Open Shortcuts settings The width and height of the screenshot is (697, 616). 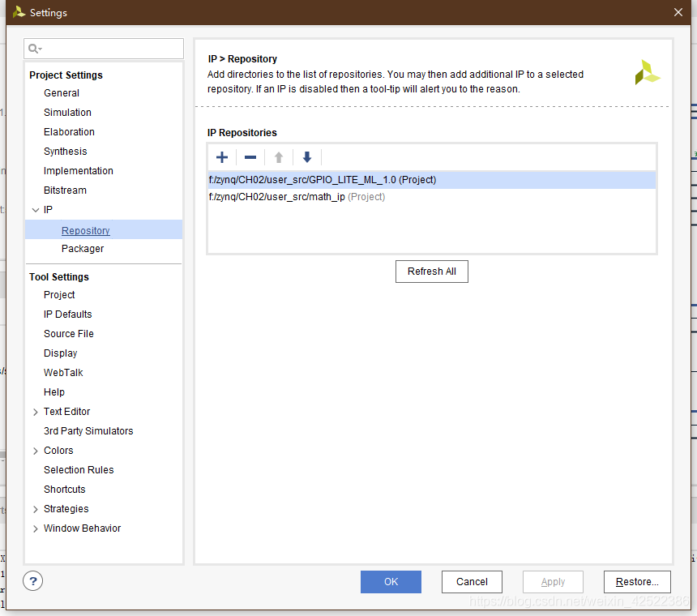click(65, 490)
